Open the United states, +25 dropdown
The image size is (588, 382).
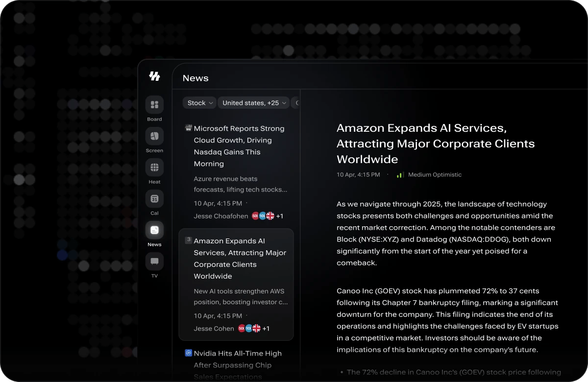click(x=253, y=103)
